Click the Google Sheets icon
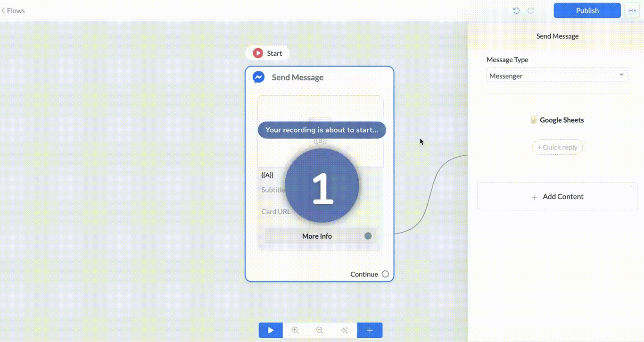The image size is (644, 342). [x=533, y=120]
